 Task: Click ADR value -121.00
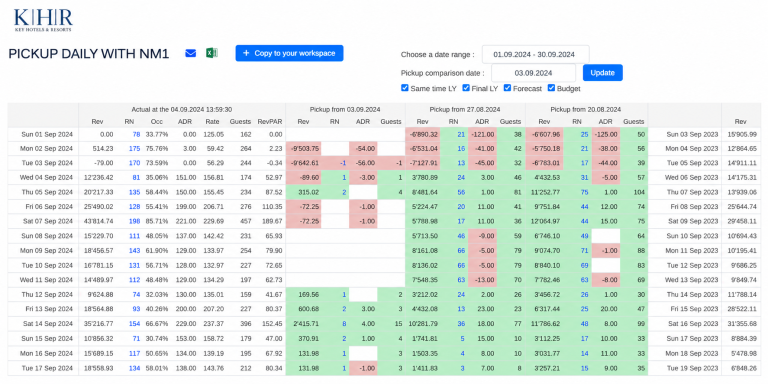tap(482, 134)
